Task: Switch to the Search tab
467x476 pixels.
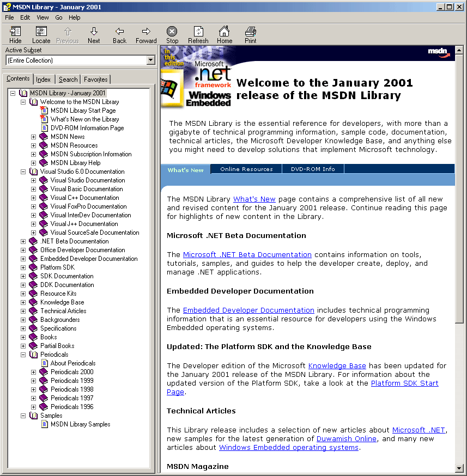Action: point(68,79)
